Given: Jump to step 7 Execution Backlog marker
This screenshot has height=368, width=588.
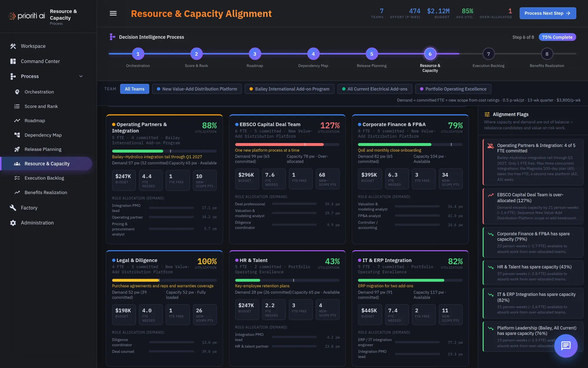Looking at the screenshot, I should pyautogui.click(x=488, y=54).
